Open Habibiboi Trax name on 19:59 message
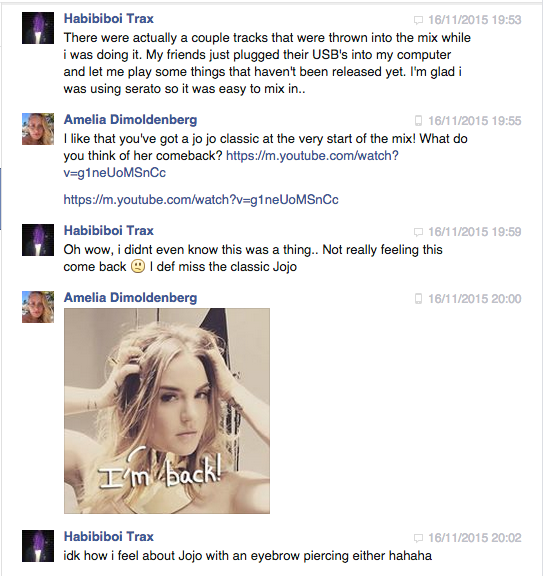This screenshot has height=576, width=547. (x=109, y=231)
